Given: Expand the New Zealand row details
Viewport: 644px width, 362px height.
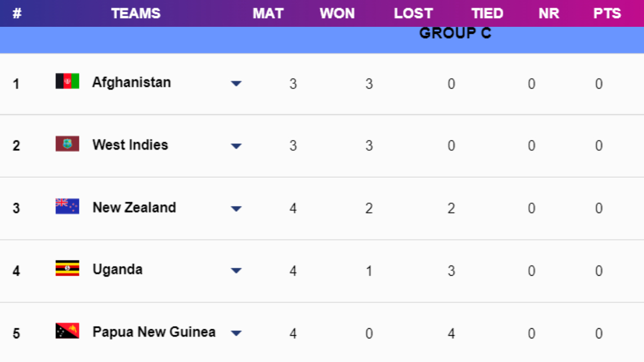Looking at the screenshot, I should pos(236,209).
